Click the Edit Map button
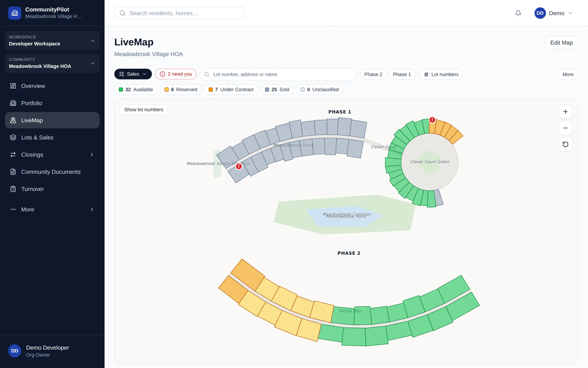 [561, 43]
